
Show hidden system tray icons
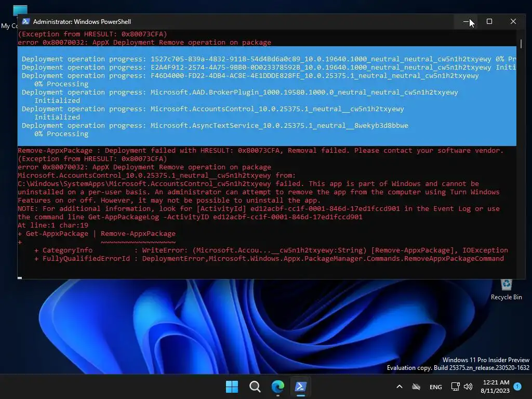click(400, 387)
